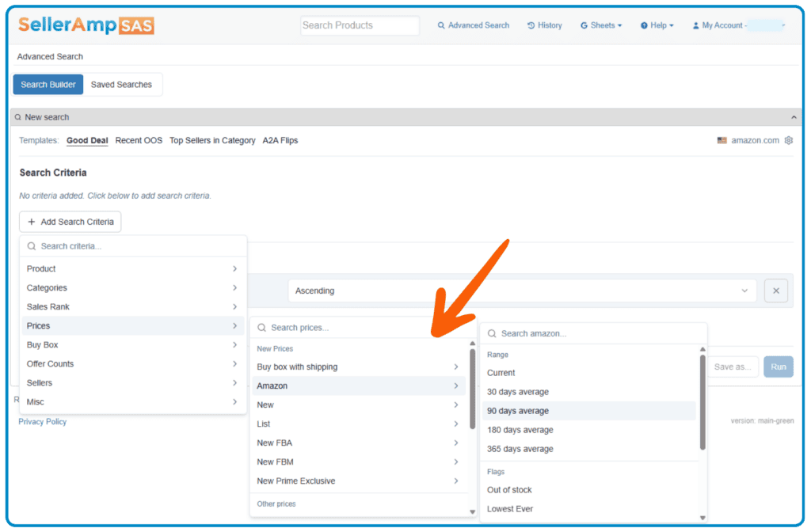811x532 pixels.
Task: Click the magnifier icon in Search criteria
Action: coord(32,247)
